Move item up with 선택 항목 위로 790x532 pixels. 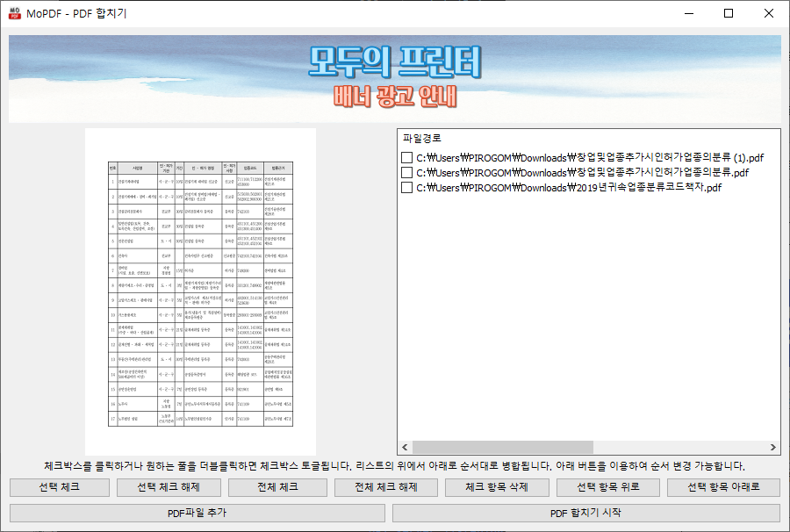point(608,487)
